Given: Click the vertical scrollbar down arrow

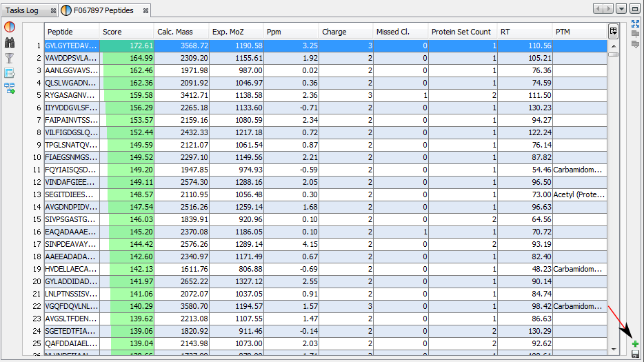Looking at the screenshot, I should (x=613, y=350).
